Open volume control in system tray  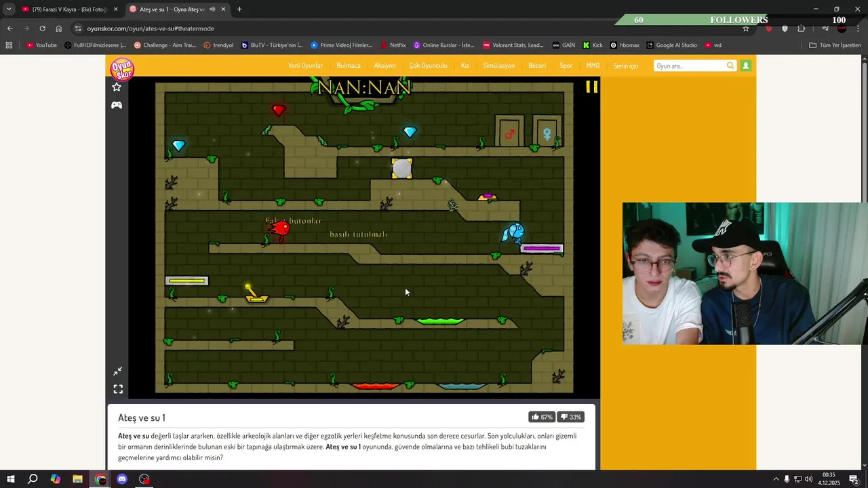(808, 479)
